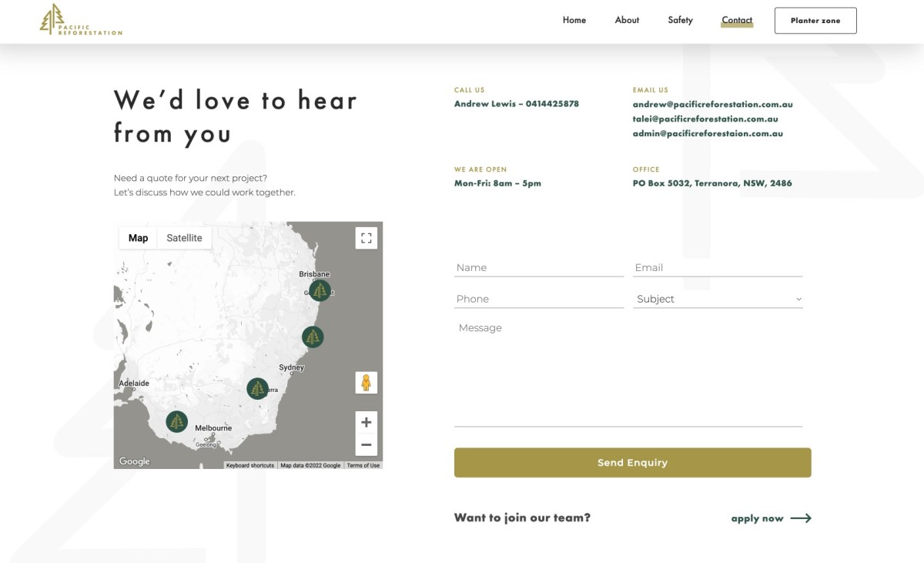Select the tree marker north of Sydney
Viewport: 924px width, 563px height.
coord(313,337)
